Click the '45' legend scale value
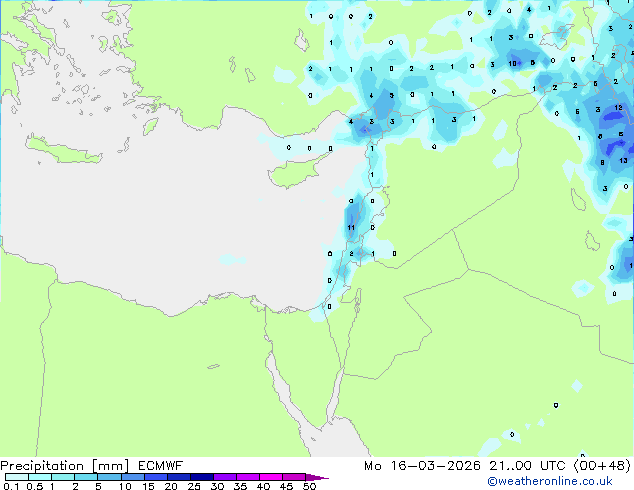This screenshot has width=634, height=490. tap(286, 486)
